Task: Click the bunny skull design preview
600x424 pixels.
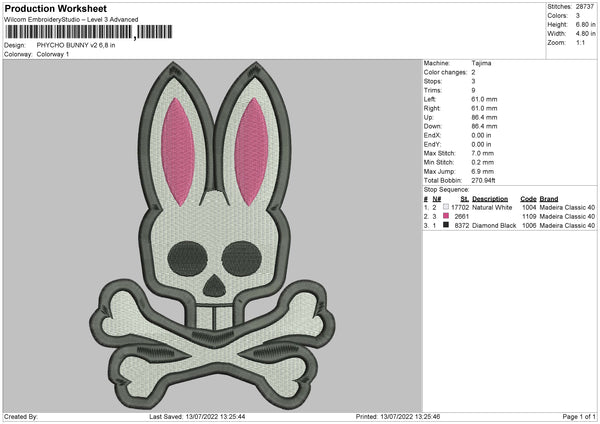Action: pos(213,236)
